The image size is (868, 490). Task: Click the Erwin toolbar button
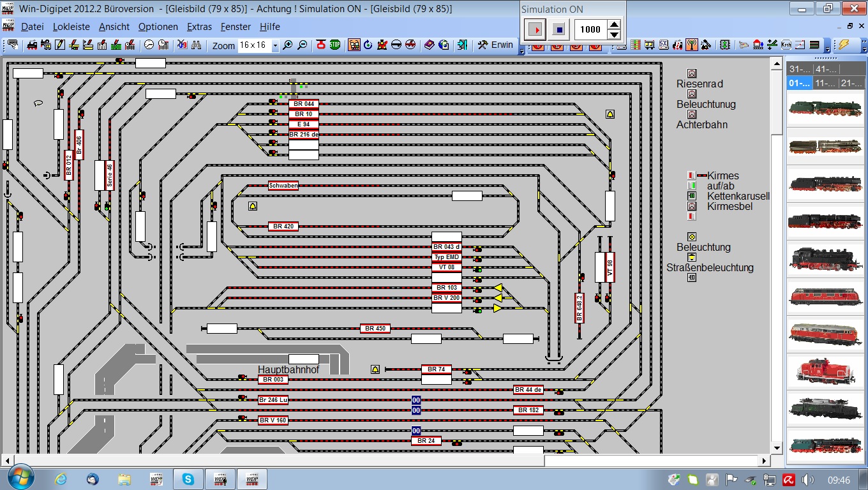coord(496,45)
